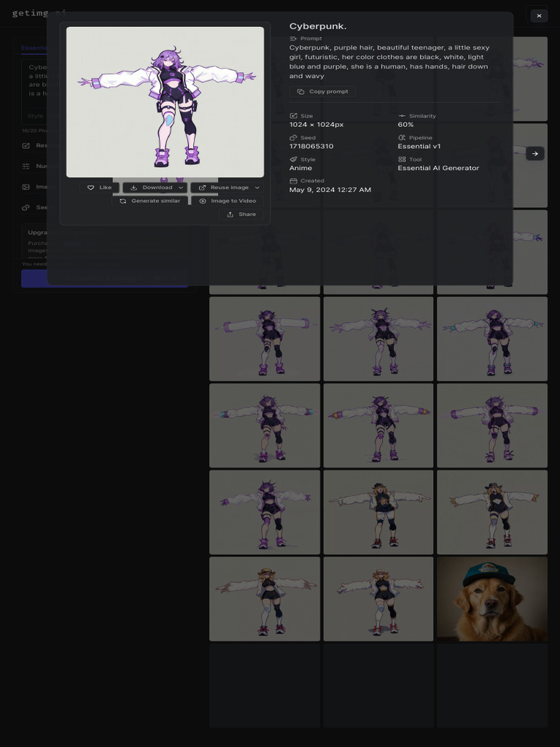Click the Number sliders icon in sidebar
560x747 pixels.
coord(26,166)
